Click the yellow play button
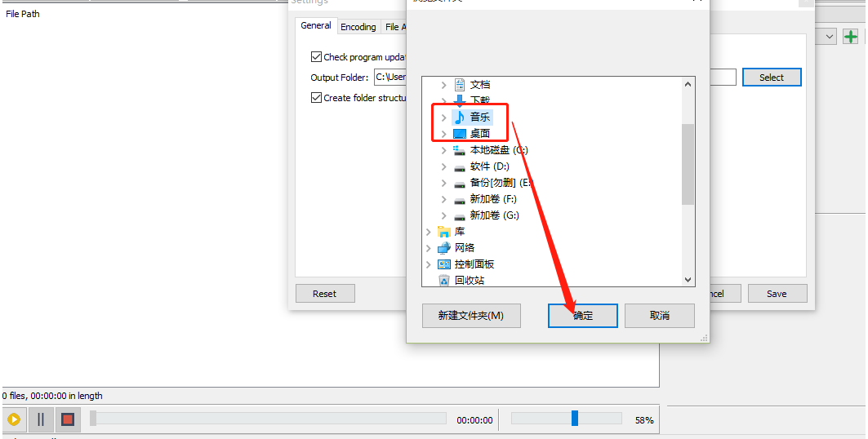The width and height of the screenshot is (868, 439). [x=14, y=419]
